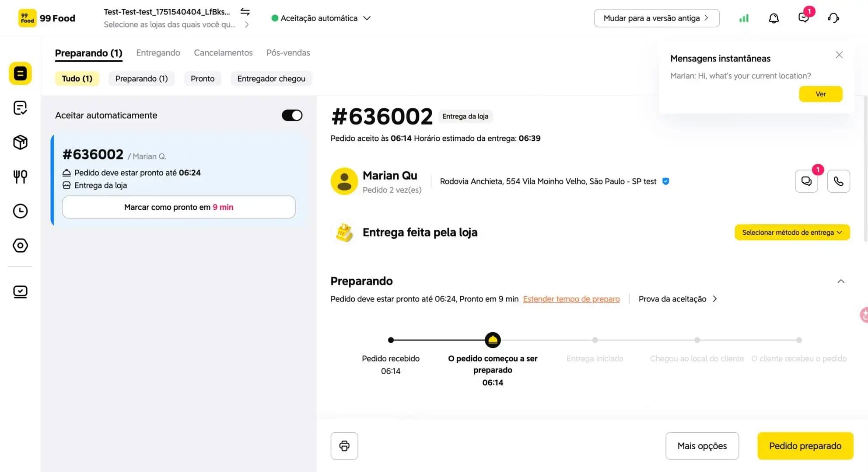Click the printer icon button

344,446
